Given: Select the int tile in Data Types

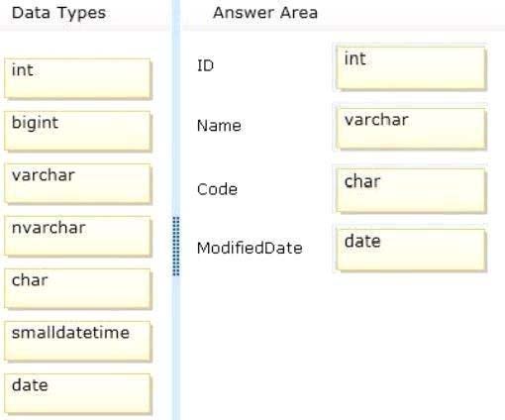Looking at the screenshot, I should tap(78, 78).
